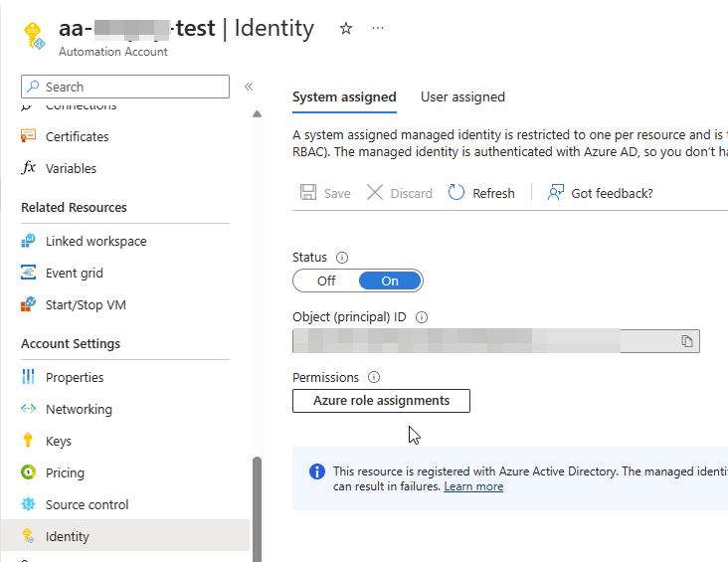
Task: Follow the Learn more link
Action: (473, 486)
